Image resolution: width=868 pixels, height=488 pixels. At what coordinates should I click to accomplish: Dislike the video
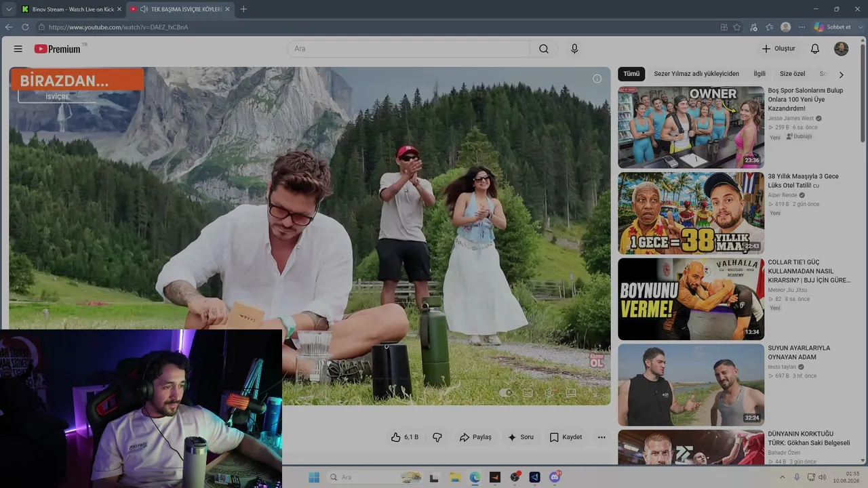click(x=437, y=437)
